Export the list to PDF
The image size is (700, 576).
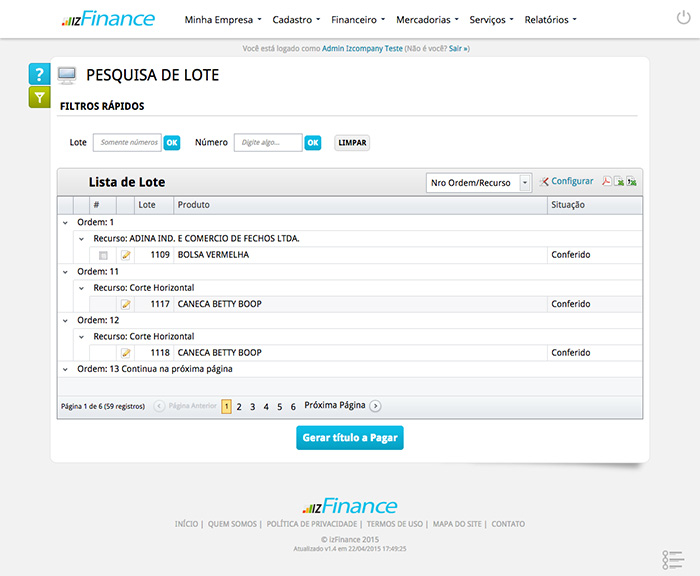coord(606,182)
